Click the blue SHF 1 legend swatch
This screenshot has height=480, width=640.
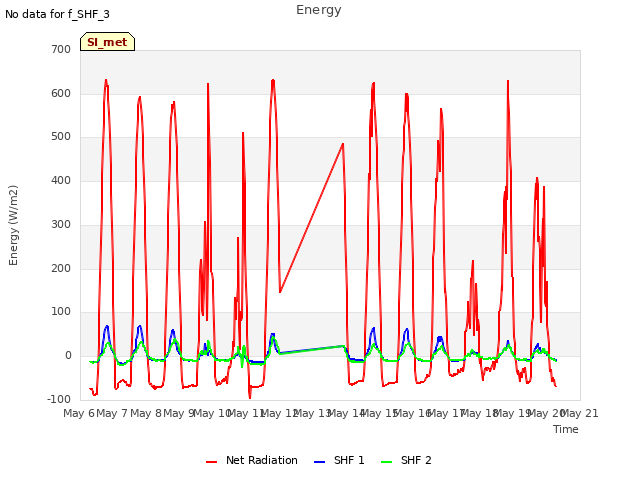(319, 462)
